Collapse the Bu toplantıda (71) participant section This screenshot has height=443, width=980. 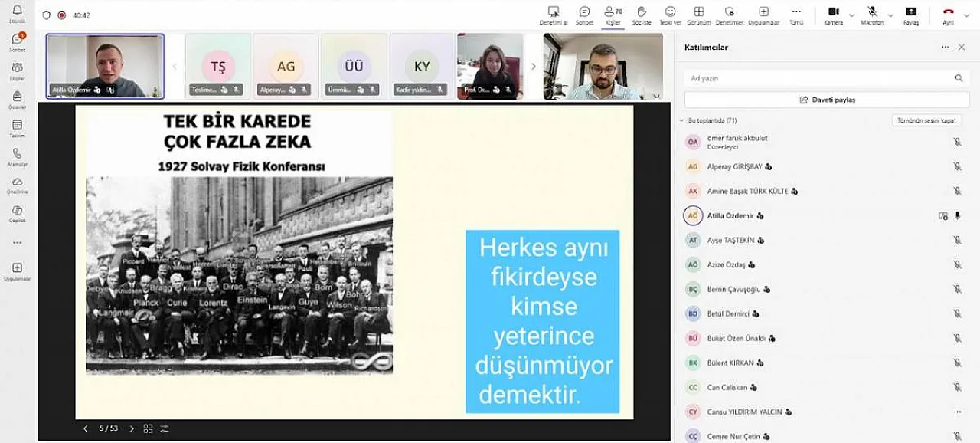point(681,120)
